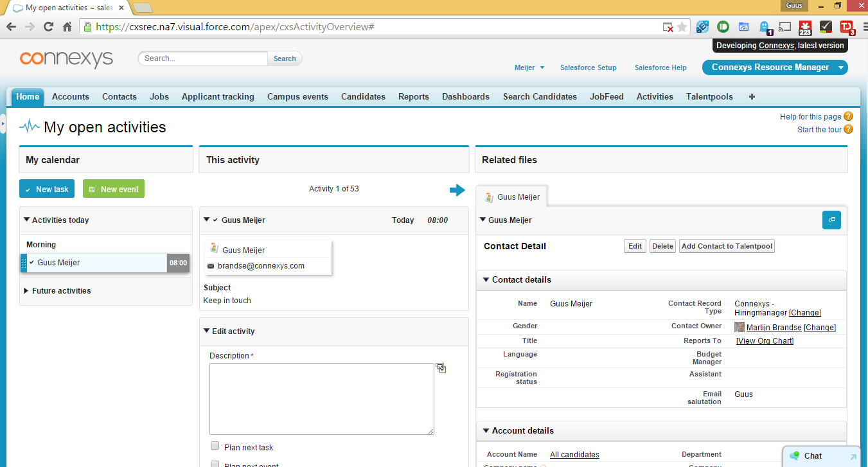
Task: Go back to previous page
Action: coord(11,27)
